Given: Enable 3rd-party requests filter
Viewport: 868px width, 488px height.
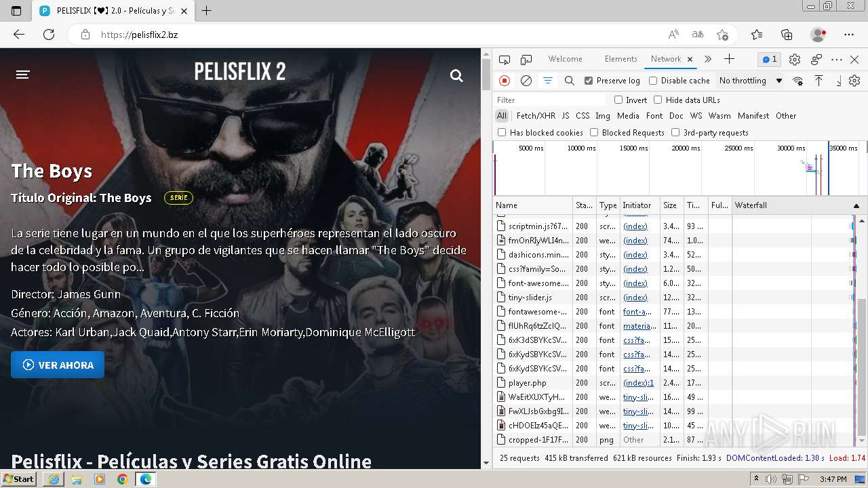Looking at the screenshot, I should pos(675,132).
